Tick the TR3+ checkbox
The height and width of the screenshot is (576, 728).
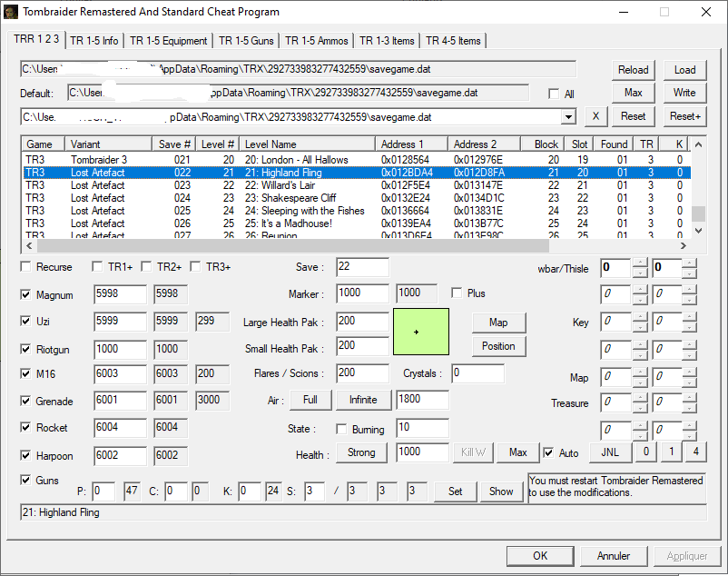coord(195,266)
